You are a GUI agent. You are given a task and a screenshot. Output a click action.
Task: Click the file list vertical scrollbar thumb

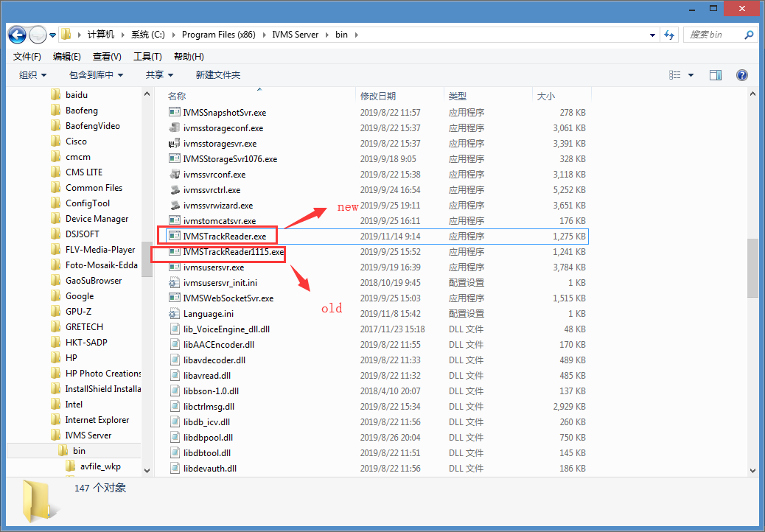(x=752, y=268)
